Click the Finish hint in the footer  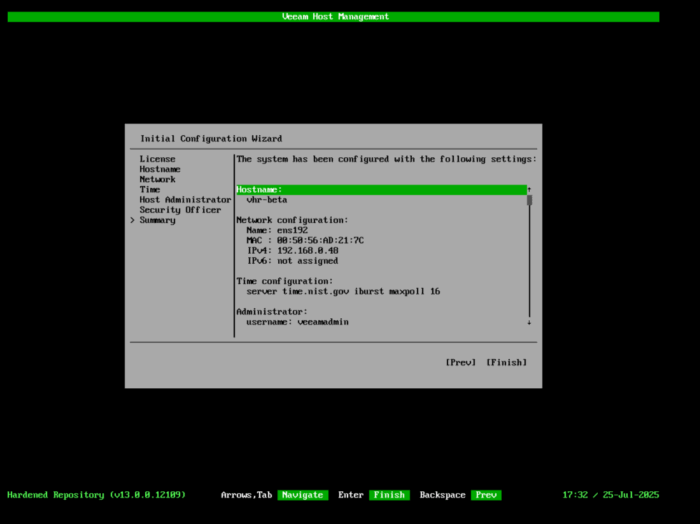(389, 495)
